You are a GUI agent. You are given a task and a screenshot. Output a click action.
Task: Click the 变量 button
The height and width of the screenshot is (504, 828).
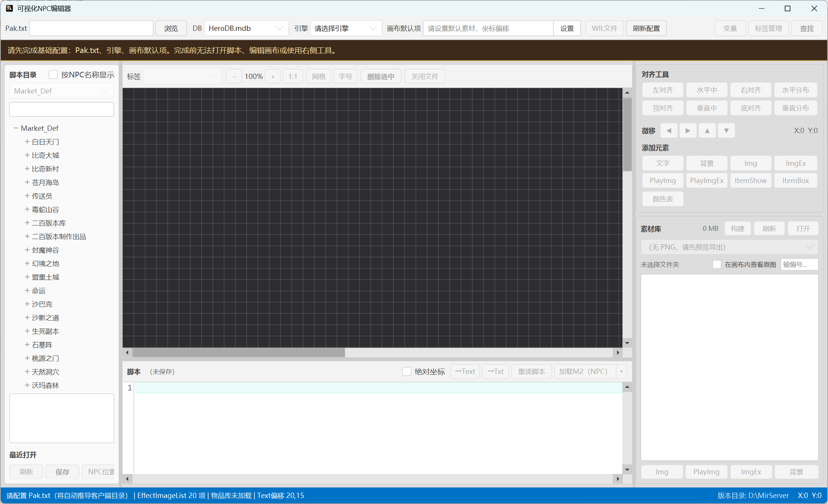(x=730, y=29)
